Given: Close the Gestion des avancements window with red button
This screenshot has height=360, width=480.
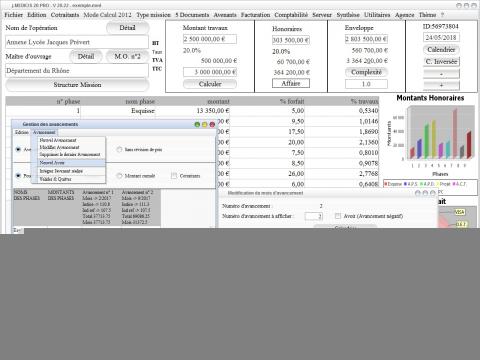Looking at the screenshot, I should (212, 124).
